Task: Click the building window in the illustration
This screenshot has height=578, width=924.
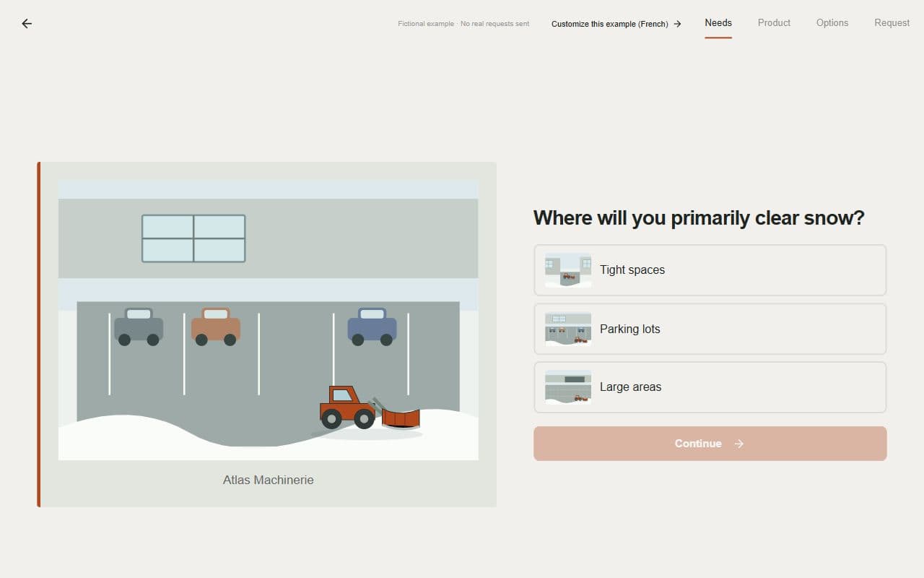Action: click(193, 238)
